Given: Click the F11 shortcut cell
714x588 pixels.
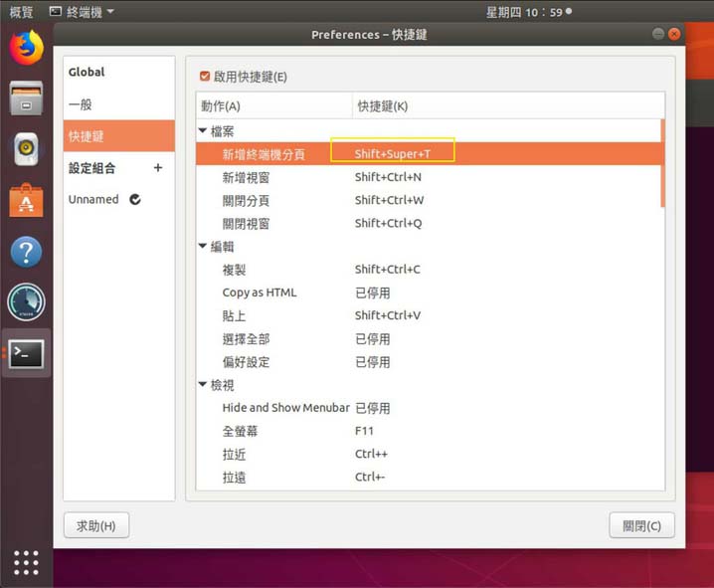Looking at the screenshot, I should point(364,431).
